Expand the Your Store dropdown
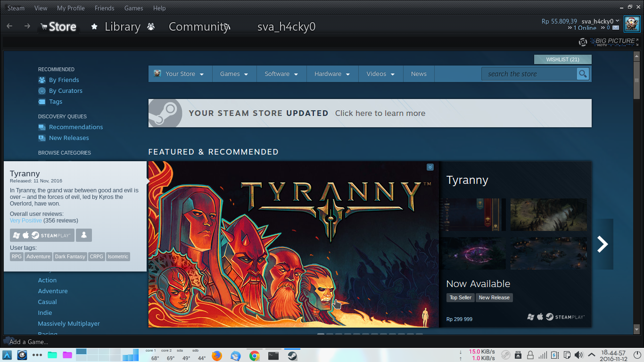Screen dimensions: 644x362 pyautogui.click(x=180, y=74)
